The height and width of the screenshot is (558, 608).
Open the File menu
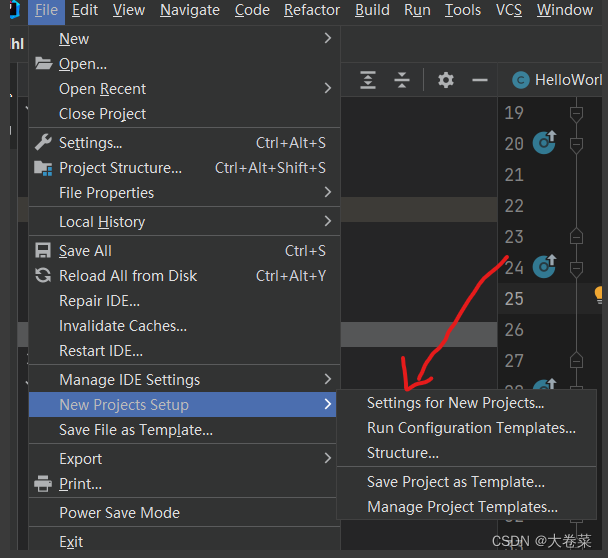click(46, 10)
